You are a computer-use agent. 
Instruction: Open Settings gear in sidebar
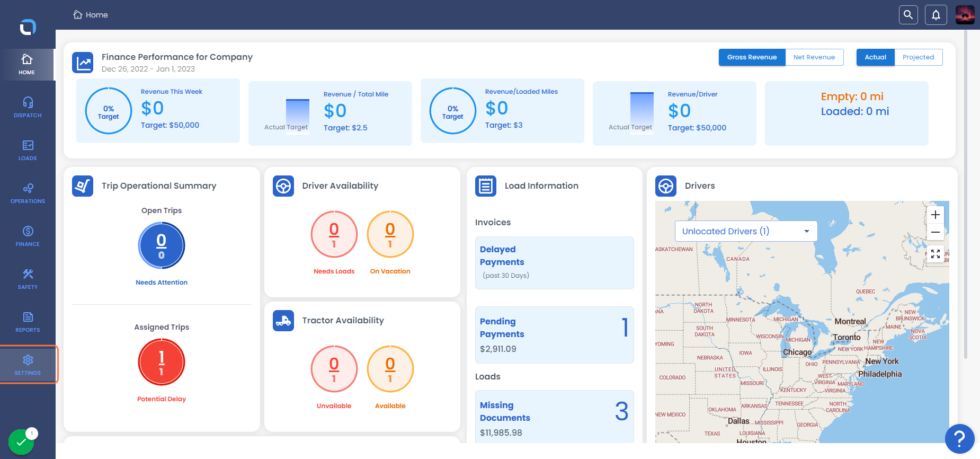coord(28,365)
